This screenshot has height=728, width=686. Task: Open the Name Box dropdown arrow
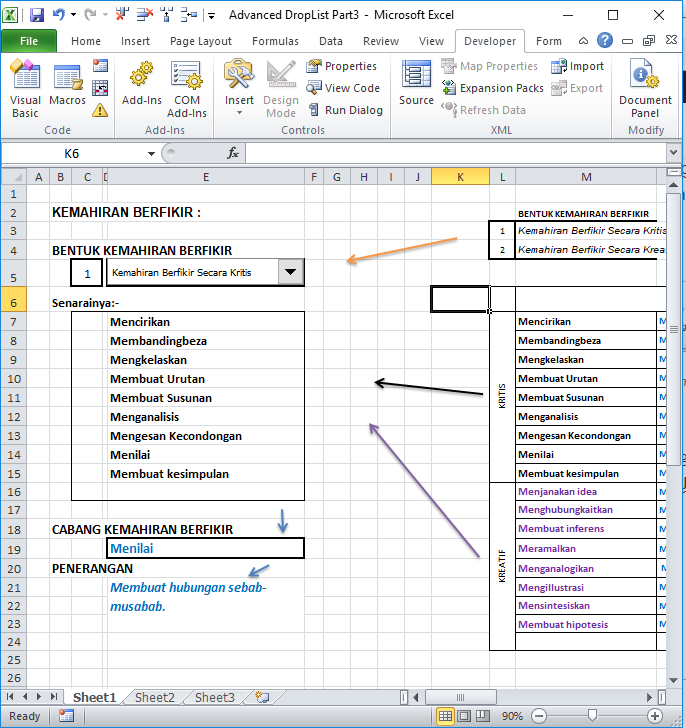[x=151, y=153]
